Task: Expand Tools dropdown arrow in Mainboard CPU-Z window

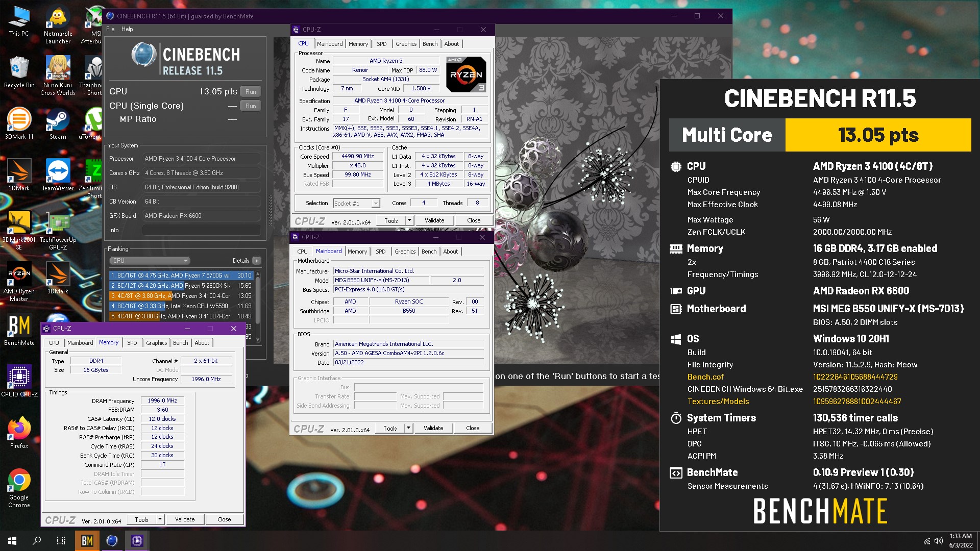Action: point(408,428)
